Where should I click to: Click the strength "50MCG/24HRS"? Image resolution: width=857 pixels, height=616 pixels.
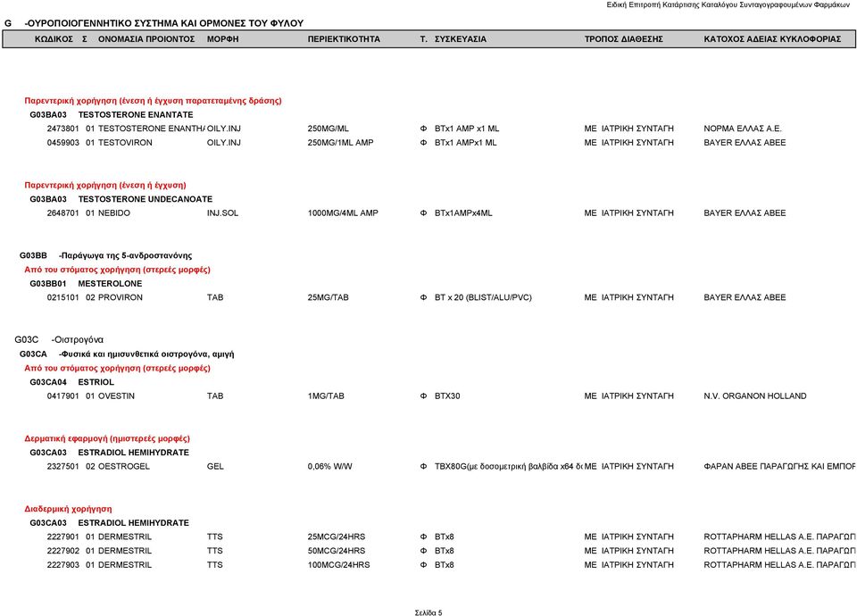tap(337, 551)
